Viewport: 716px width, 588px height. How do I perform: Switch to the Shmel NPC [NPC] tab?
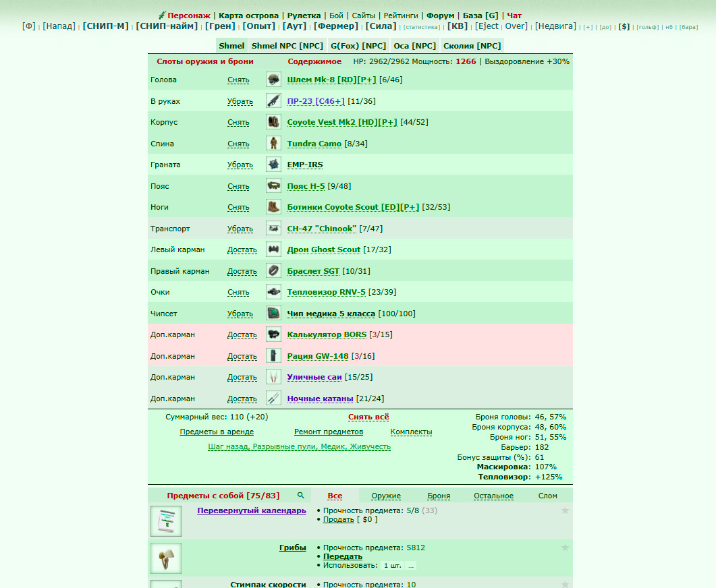tap(287, 46)
